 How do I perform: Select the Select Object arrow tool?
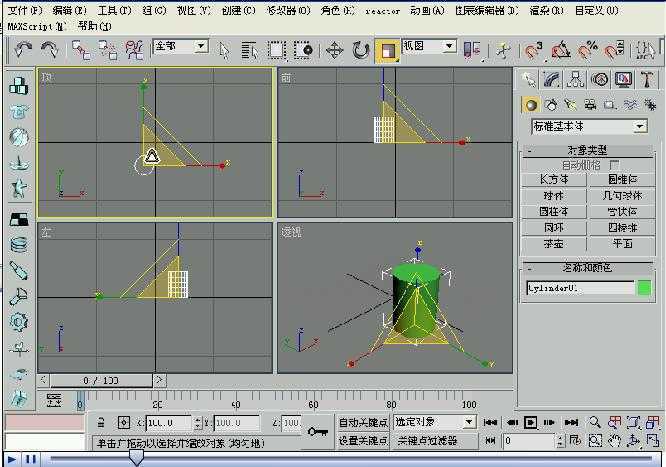click(224, 51)
